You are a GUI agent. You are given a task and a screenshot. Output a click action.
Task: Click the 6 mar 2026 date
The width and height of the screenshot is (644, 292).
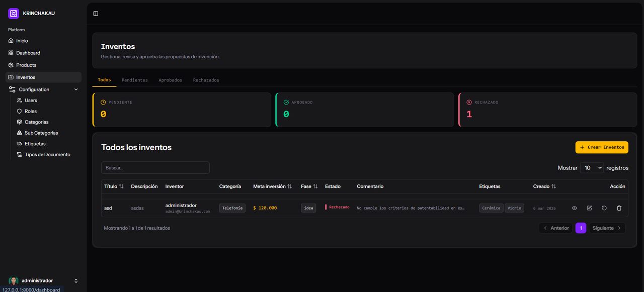[x=544, y=208]
